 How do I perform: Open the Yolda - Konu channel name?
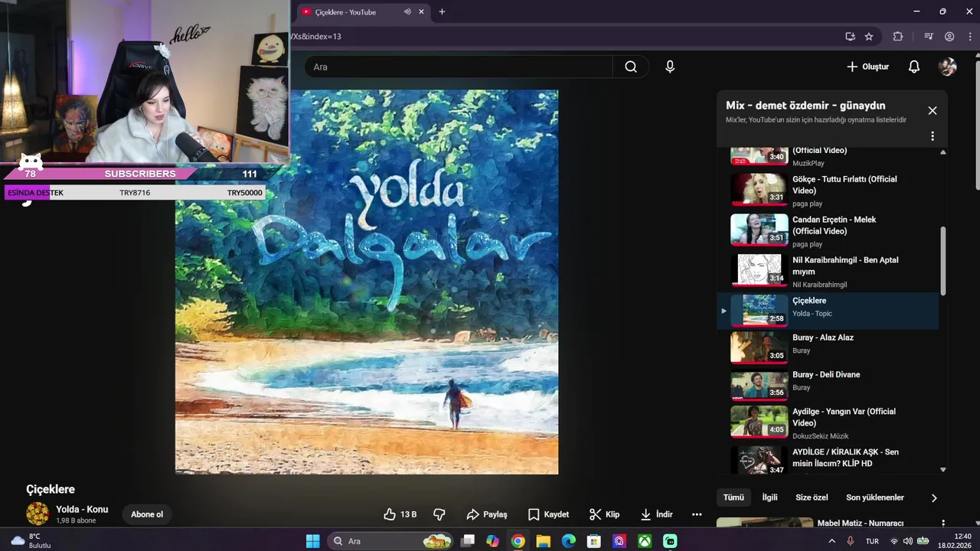tap(82, 509)
